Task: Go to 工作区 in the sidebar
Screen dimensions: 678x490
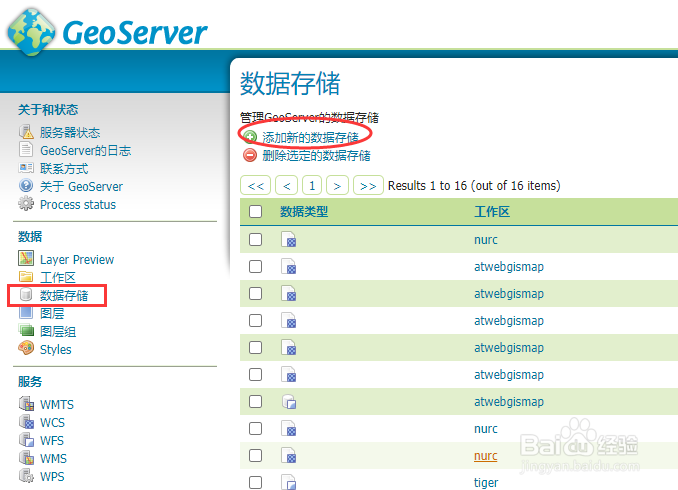Action: pyautogui.click(x=58, y=277)
